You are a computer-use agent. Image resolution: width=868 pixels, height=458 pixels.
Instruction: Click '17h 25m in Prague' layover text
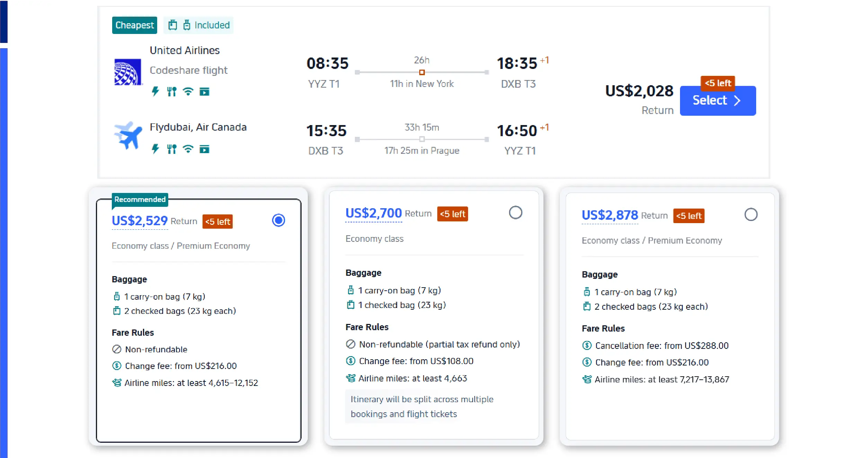coord(422,151)
